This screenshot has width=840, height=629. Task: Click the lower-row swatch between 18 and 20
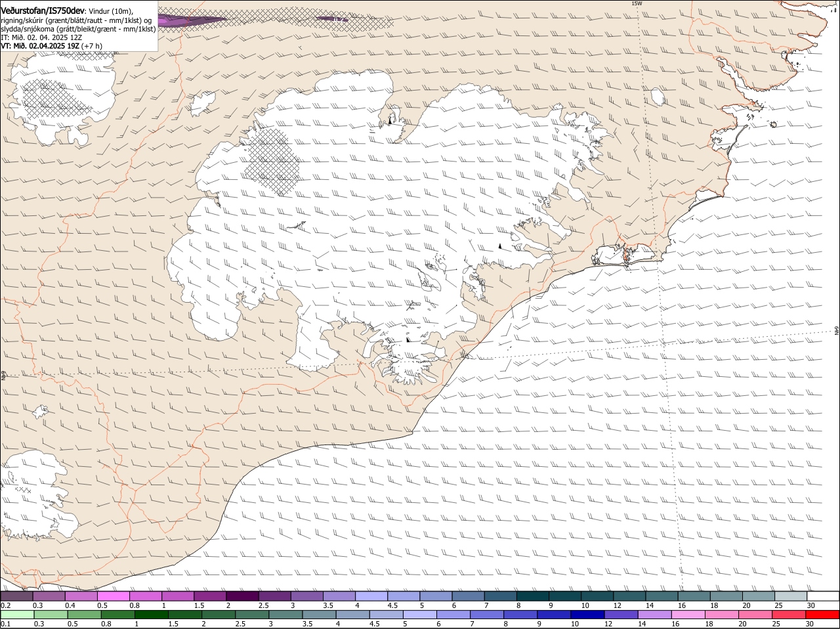[721, 615]
